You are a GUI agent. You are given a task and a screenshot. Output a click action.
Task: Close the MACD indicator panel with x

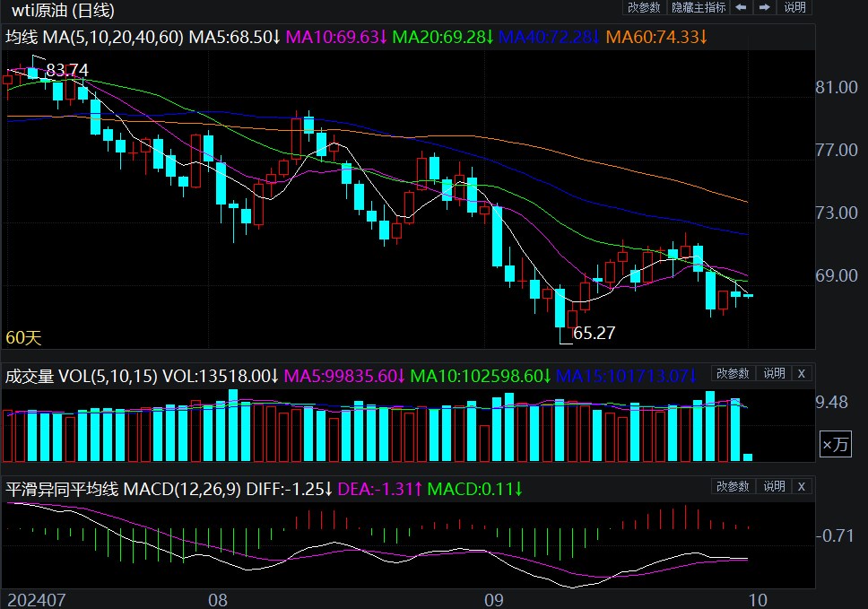(x=802, y=486)
